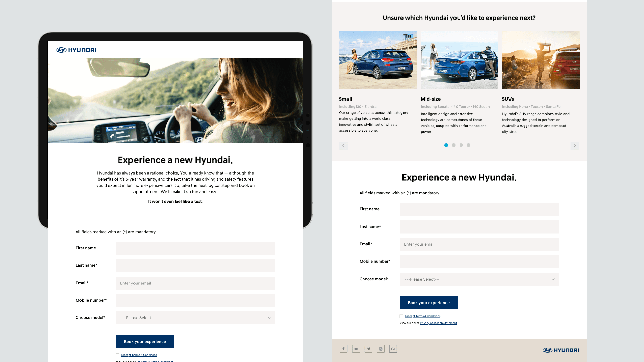644x362 pixels.
Task: Click Book your experience in right form
Action: pyautogui.click(x=429, y=303)
